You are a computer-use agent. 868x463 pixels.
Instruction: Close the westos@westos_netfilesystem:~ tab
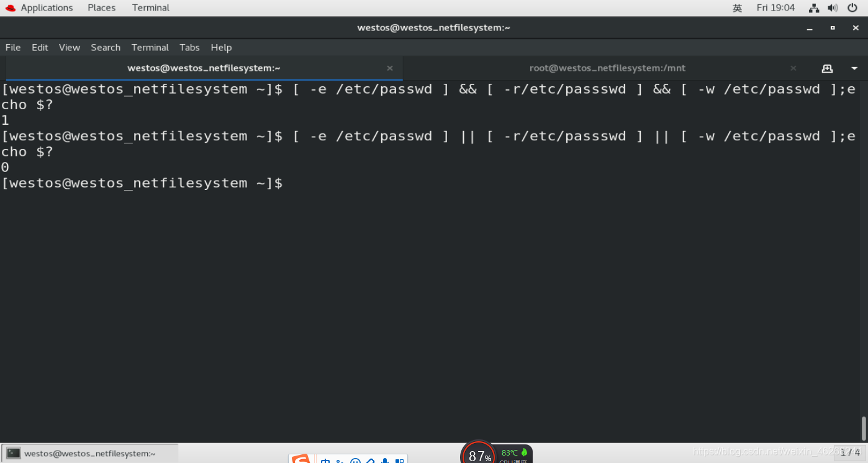pos(390,68)
